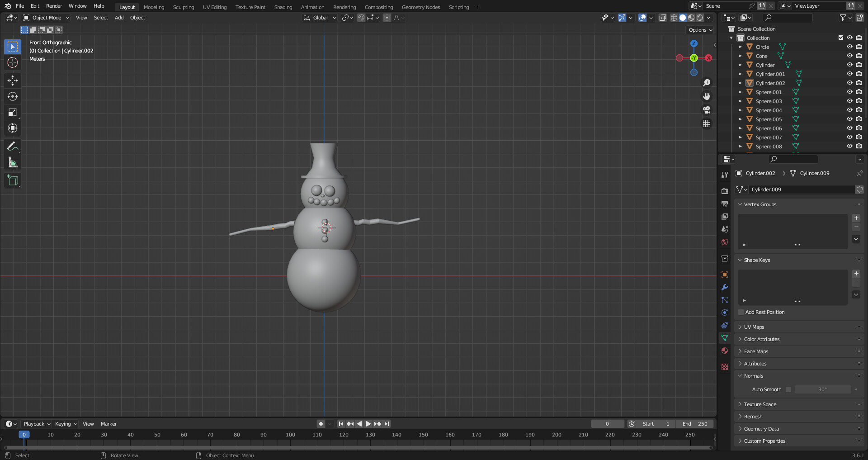The width and height of the screenshot is (868, 460).
Task: Enable Auto Smooth for normals
Action: (788, 389)
